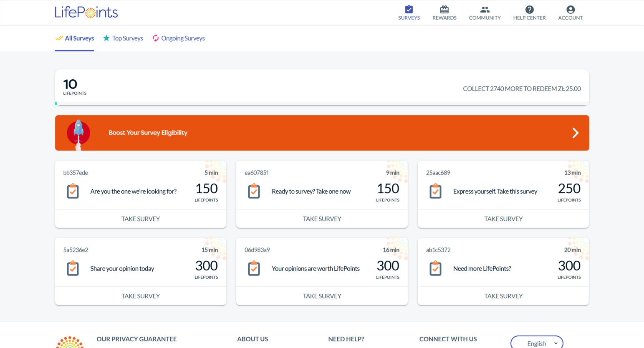Click Take Survey for Need more LifePoints?
Screen dimensions: 644x348
[503, 296]
